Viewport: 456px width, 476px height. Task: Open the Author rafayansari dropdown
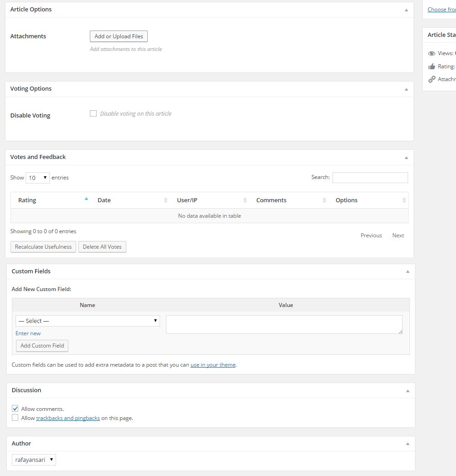pyautogui.click(x=34, y=460)
